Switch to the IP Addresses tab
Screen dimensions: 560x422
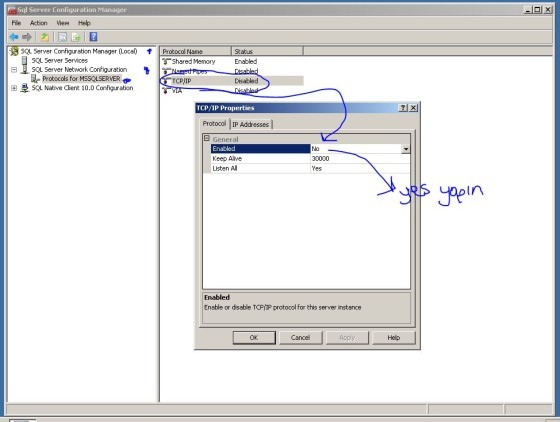(251, 124)
